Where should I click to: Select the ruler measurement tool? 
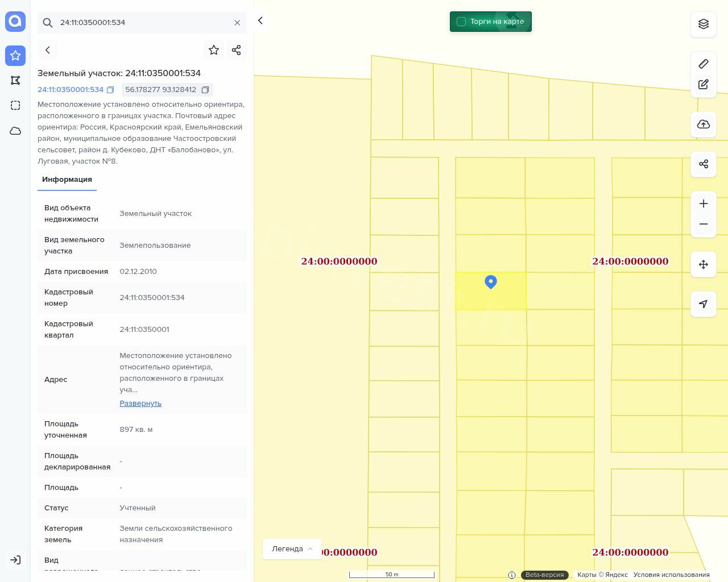(x=704, y=64)
